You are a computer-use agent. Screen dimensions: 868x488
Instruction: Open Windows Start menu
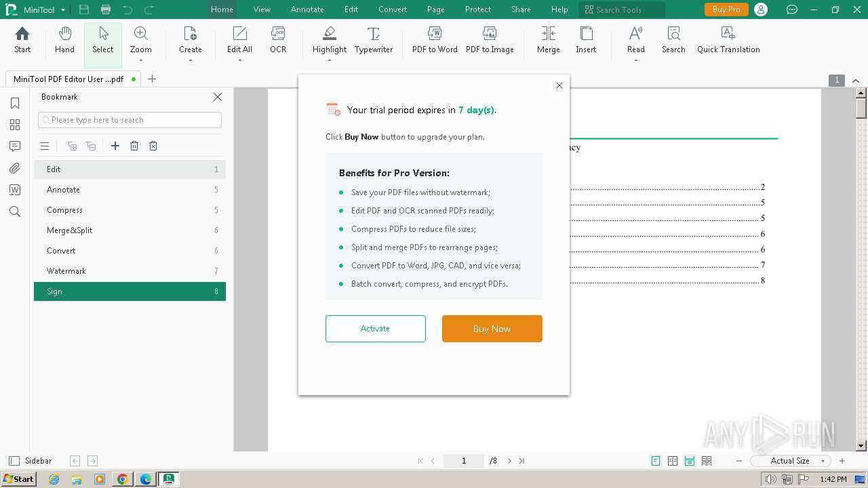coord(18,479)
